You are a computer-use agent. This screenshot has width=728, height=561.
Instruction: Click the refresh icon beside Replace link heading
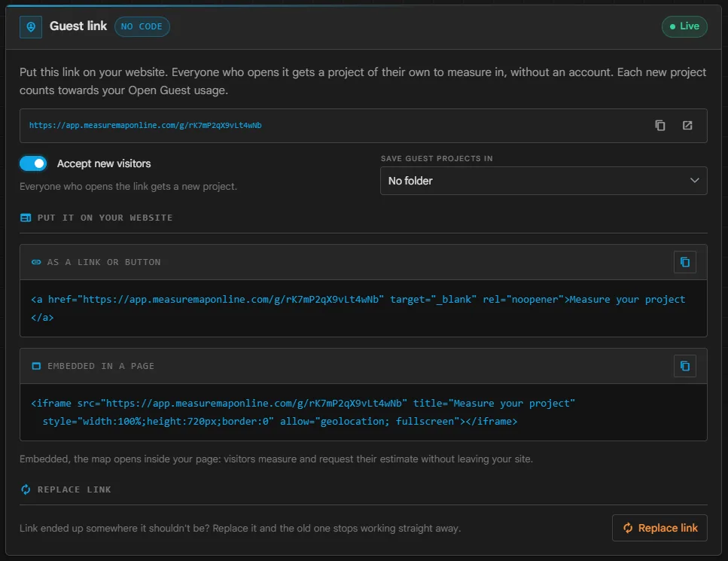26,489
